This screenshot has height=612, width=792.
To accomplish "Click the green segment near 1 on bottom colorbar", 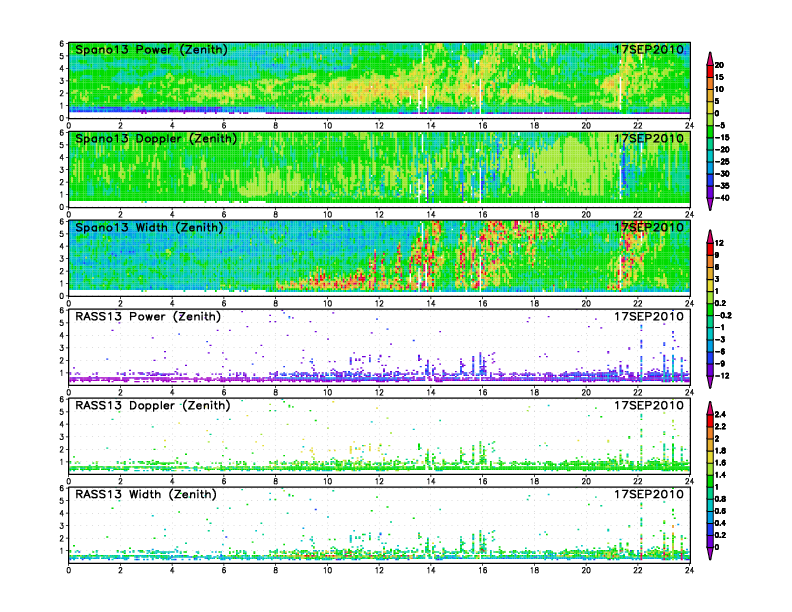I will (710, 481).
